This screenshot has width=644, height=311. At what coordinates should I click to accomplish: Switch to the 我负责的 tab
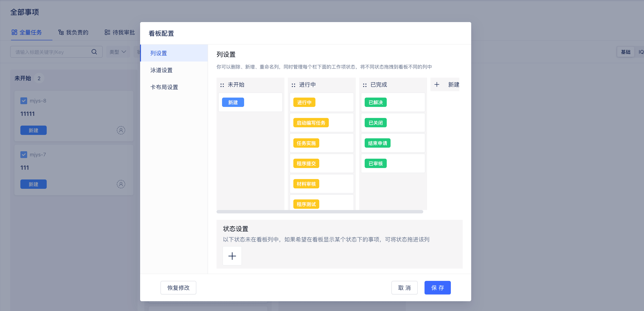73,32
